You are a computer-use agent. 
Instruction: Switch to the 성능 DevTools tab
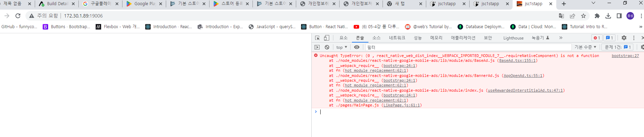tap(418, 38)
